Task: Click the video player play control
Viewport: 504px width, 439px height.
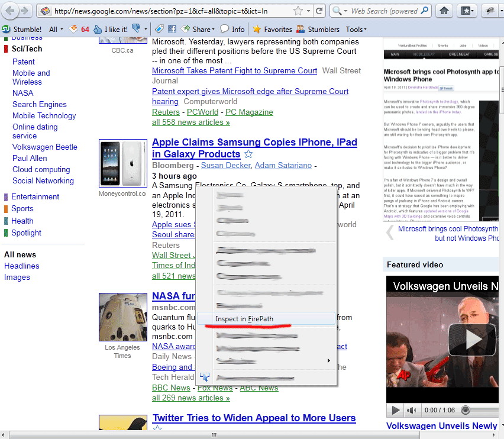Action: pos(396,410)
